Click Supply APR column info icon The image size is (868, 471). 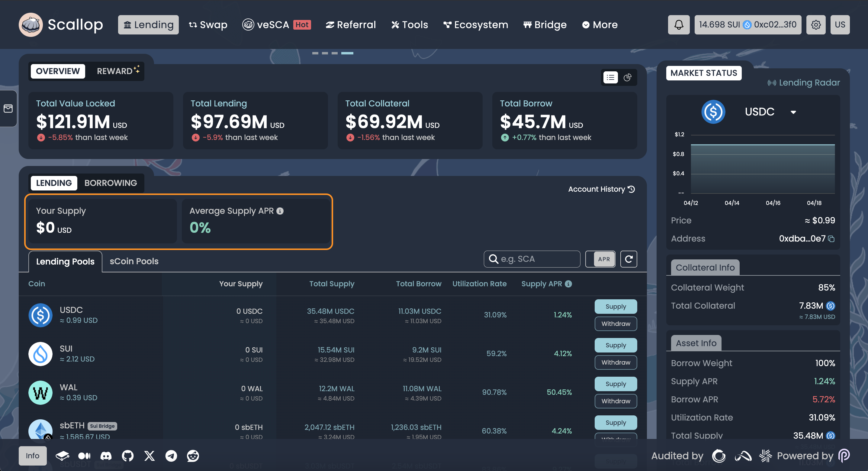pos(568,284)
